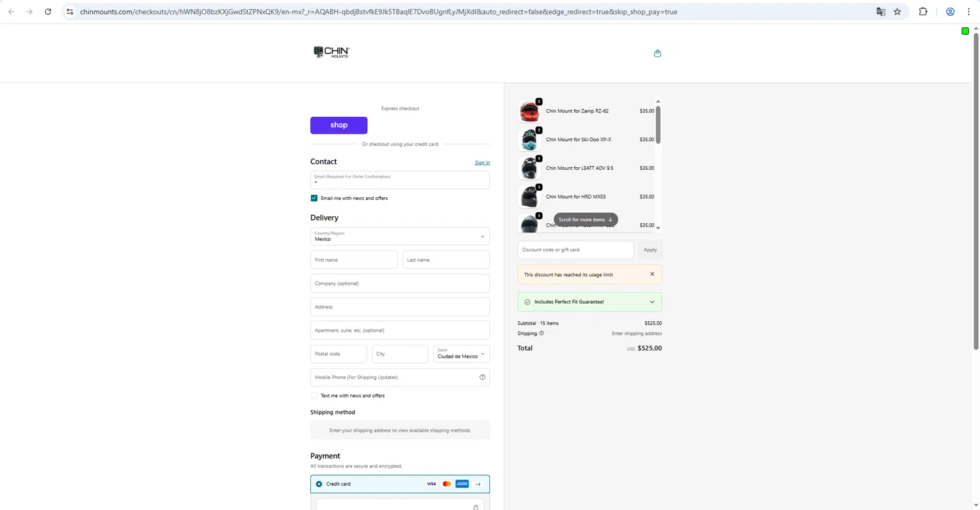The height and width of the screenshot is (510, 980).
Task: Go back to the previous page
Action: click(x=11, y=12)
